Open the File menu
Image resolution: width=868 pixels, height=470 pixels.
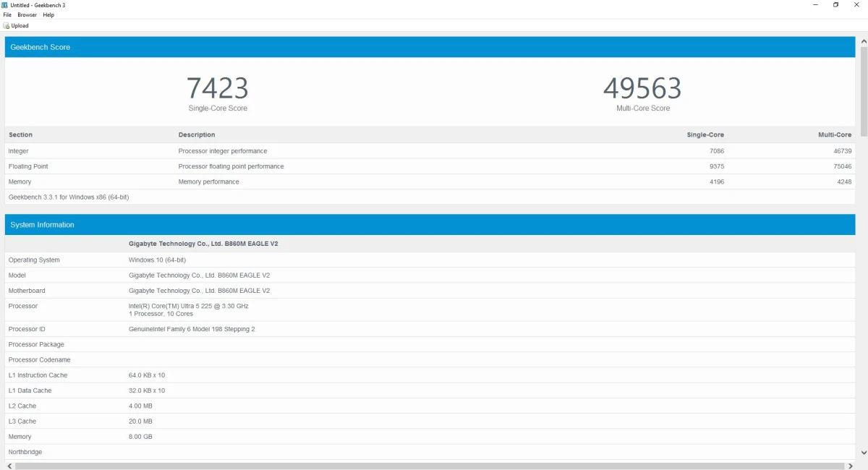[x=7, y=14]
